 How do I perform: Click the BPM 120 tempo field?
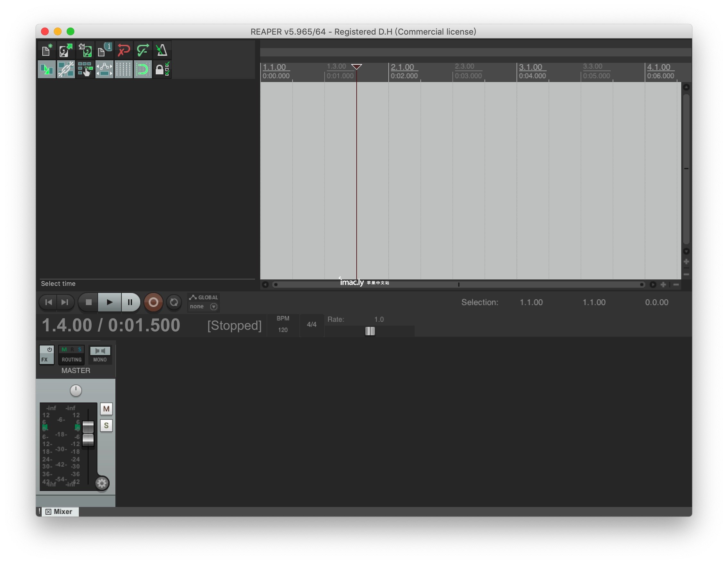[x=283, y=324]
